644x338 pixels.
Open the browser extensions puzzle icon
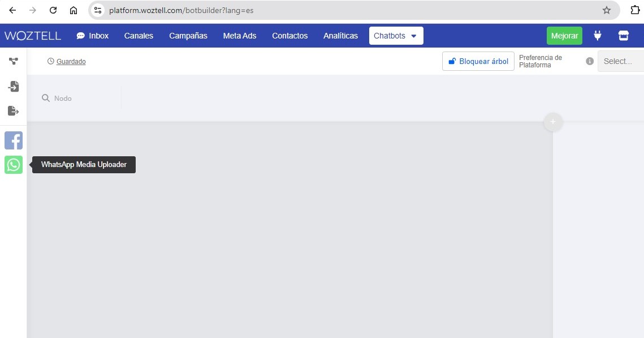[635, 10]
